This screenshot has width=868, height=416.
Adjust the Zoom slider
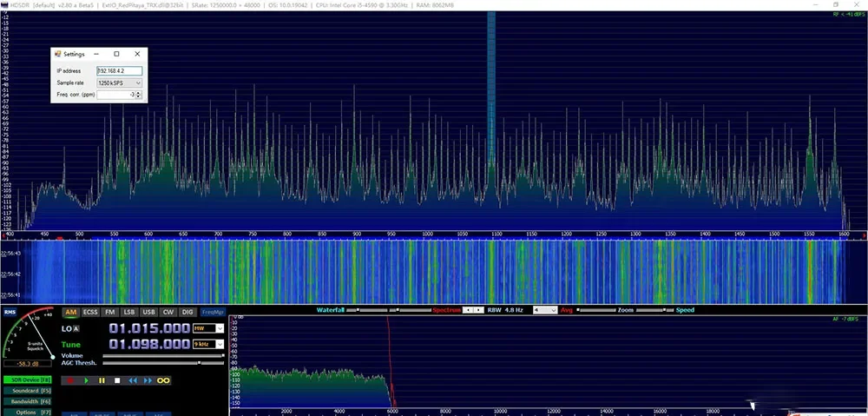pyautogui.click(x=654, y=310)
